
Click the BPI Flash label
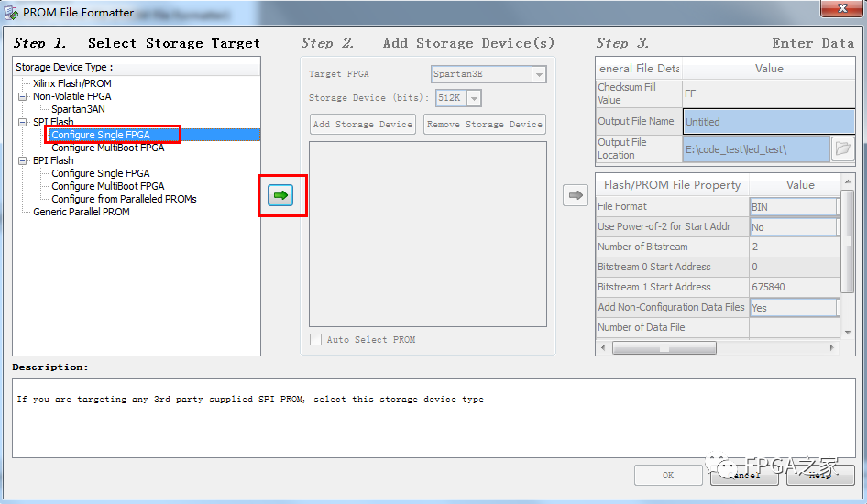53,160
